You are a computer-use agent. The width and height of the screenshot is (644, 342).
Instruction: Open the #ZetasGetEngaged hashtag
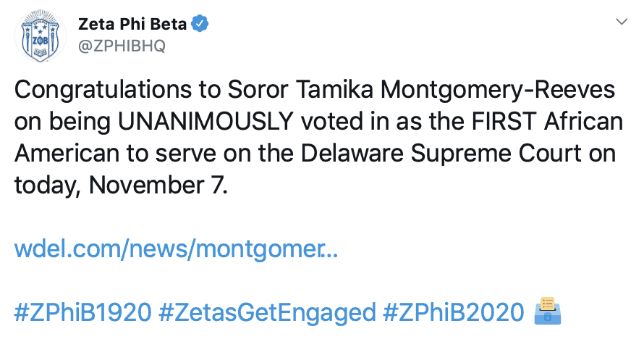pyautogui.click(x=268, y=312)
